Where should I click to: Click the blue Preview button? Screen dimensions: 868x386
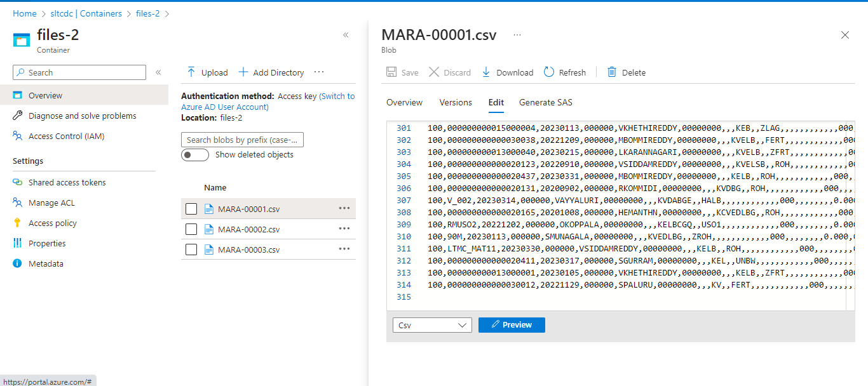coord(512,325)
